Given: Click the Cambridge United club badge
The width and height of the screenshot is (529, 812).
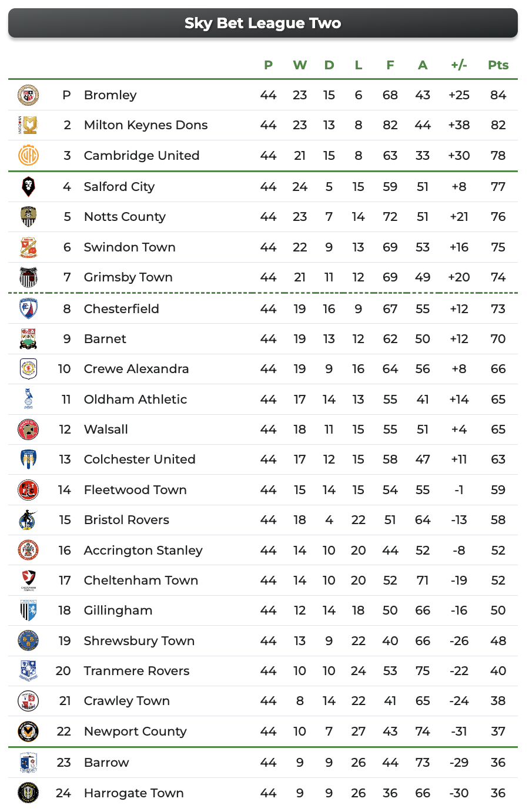Looking at the screenshot, I should [28, 156].
